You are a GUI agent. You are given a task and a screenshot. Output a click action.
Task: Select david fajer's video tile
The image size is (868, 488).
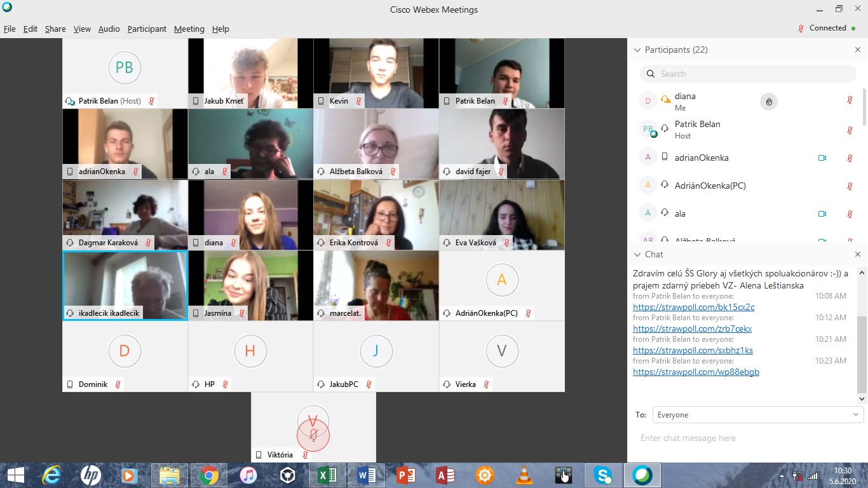tap(502, 144)
